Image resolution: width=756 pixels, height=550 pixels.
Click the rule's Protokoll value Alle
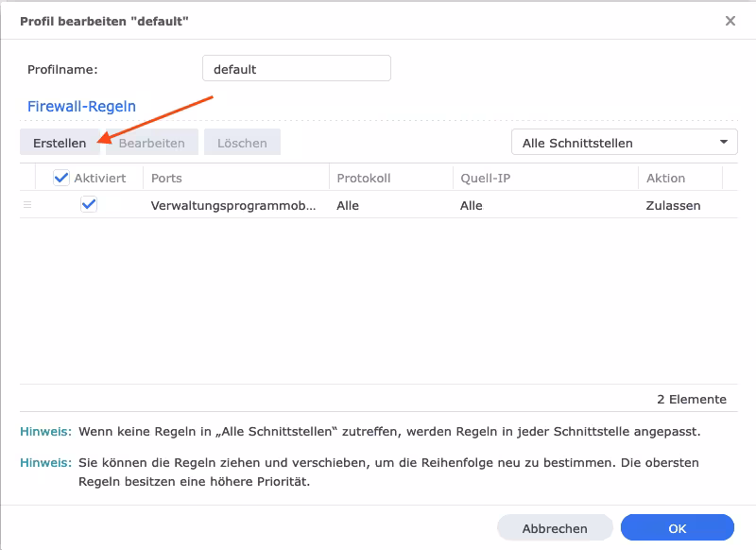coord(348,205)
